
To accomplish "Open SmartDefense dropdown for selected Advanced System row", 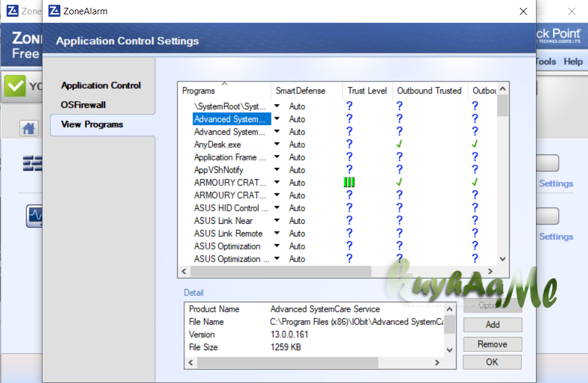I will 277,118.
